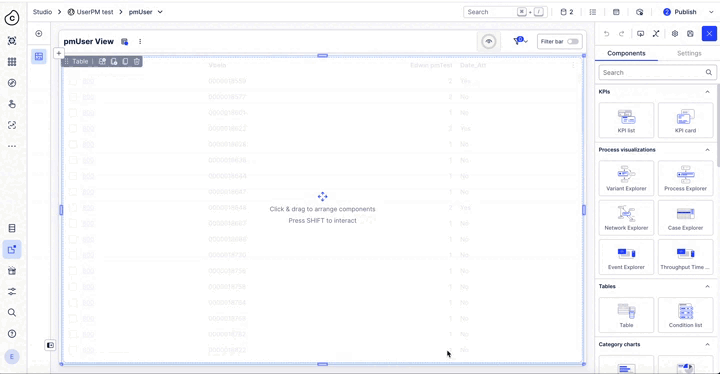The width and height of the screenshot is (720, 374).
Task: Select the Case Explorer component
Action: tap(686, 218)
